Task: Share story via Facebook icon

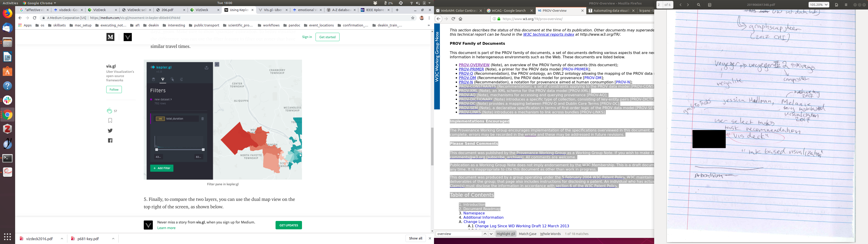Action: tap(110, 141)
